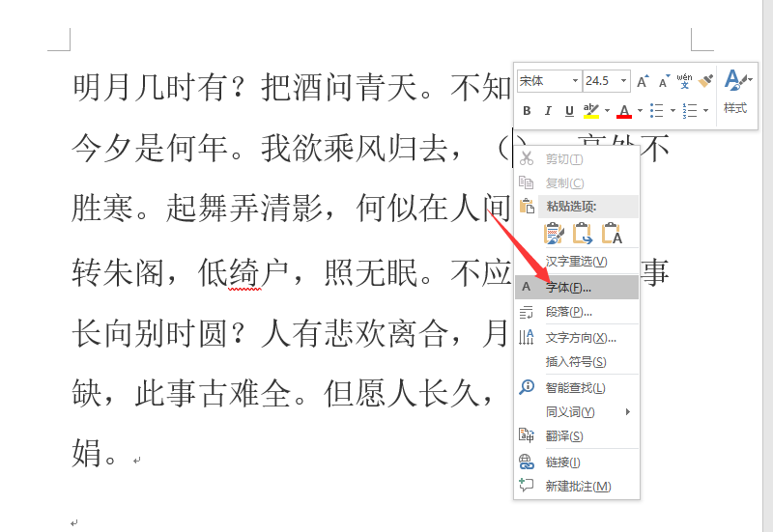Click the New Comment icon
Viewport: 773px width, 532px height.
tap(527, 486)
